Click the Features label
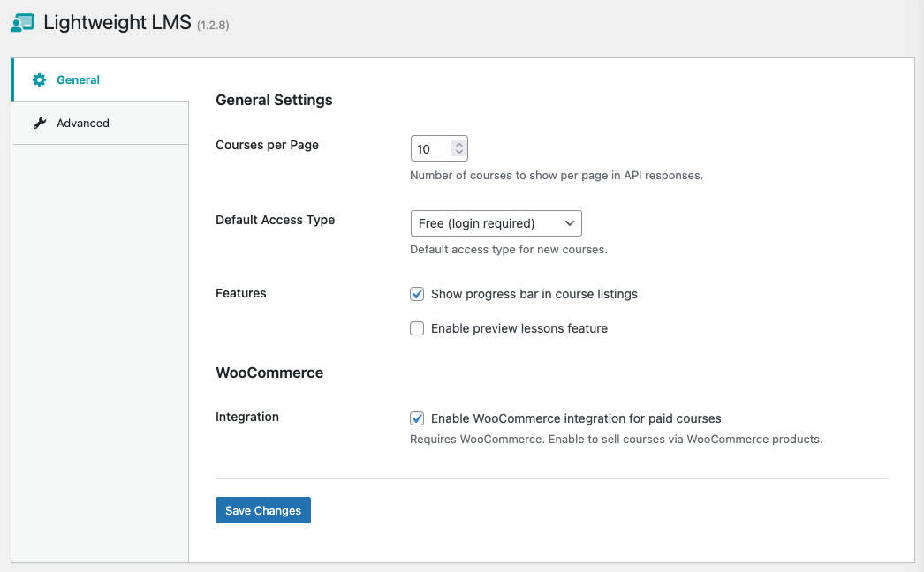 click(240, 293)
